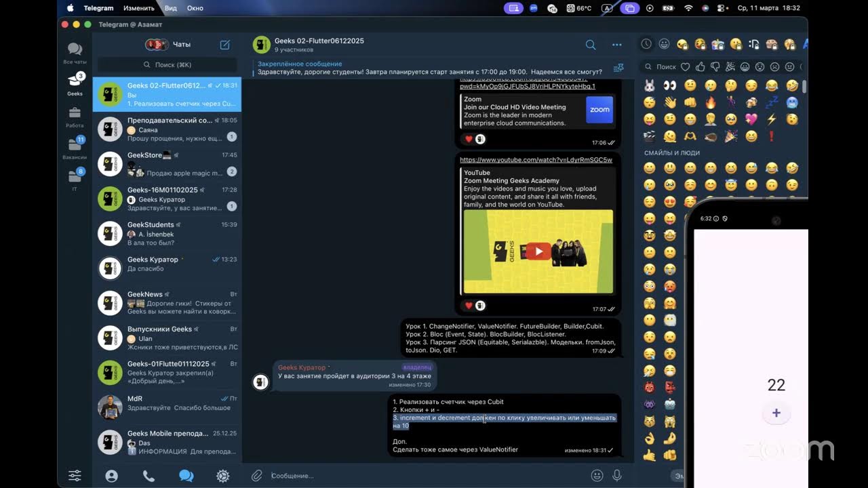Focus the chat search field Поиск (⌘K)
868x488 pixels.
click(x=167, y=64)
